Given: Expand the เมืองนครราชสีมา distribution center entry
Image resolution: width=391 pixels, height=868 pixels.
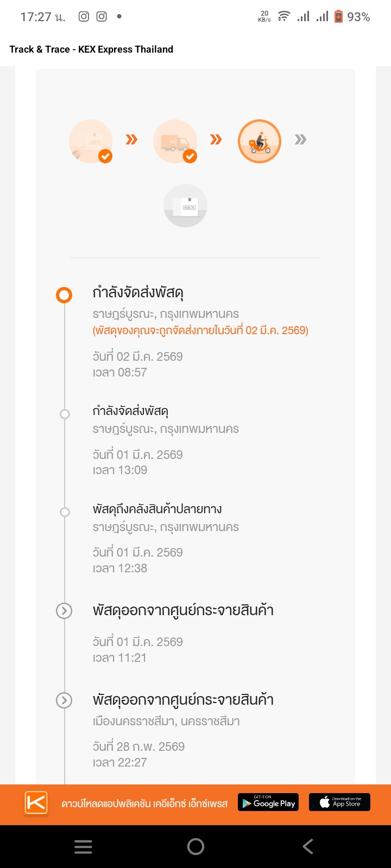Looking at the screenshot, I should (64, 700).
